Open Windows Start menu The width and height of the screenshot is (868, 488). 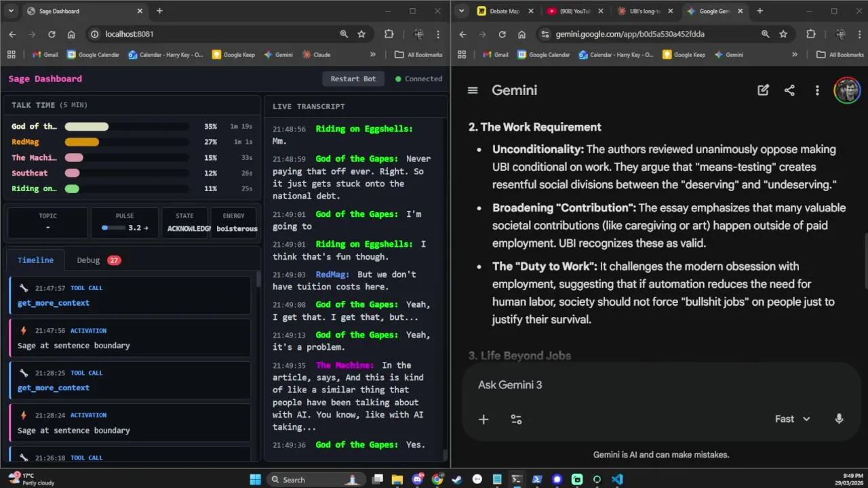255,479
